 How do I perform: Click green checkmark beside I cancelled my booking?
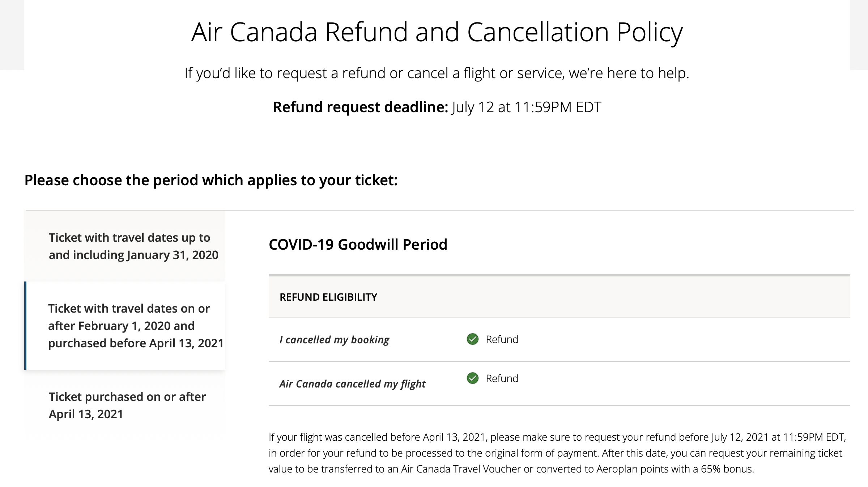tap(472, 339)
